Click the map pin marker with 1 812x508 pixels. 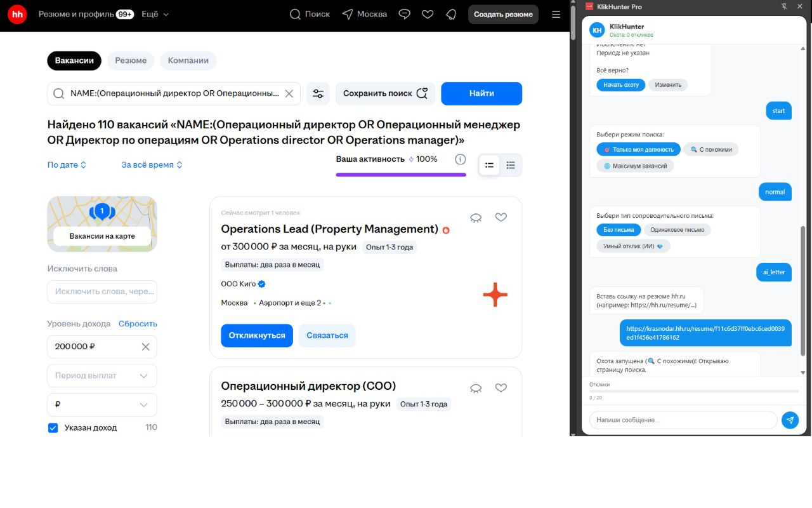[x=101, y=211]
